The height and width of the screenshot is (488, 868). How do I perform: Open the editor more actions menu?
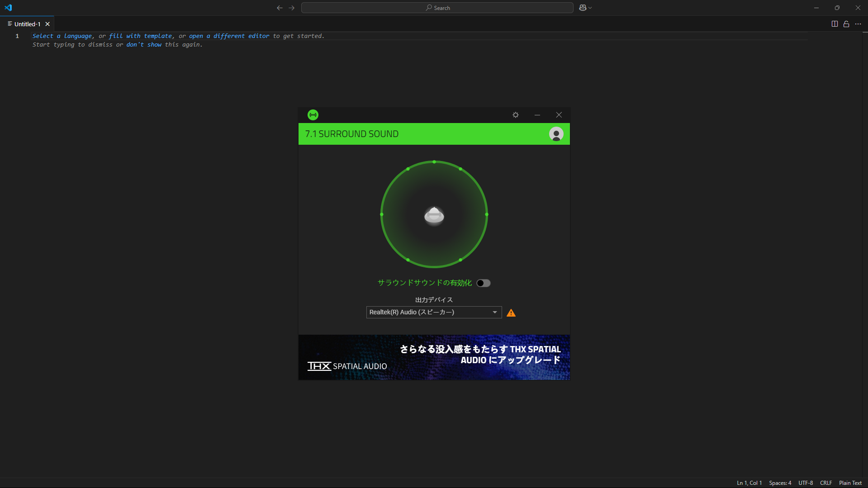[x=859, y=24]
